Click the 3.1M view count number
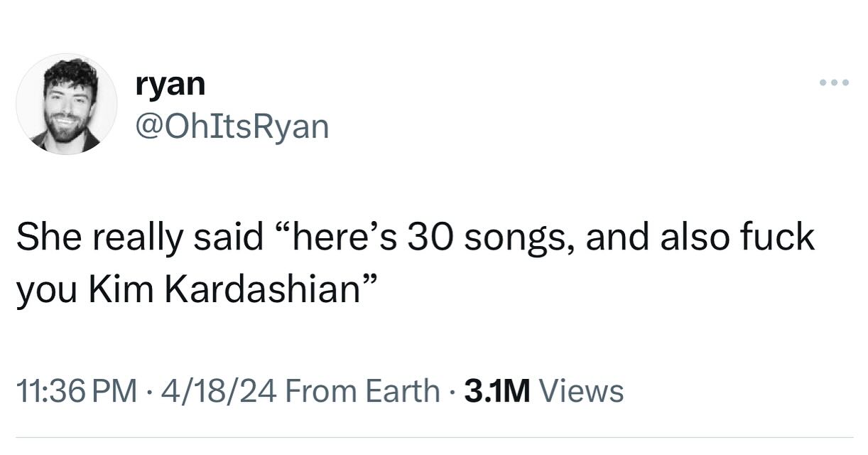The image size is (868, 455). tap(497, 390)
